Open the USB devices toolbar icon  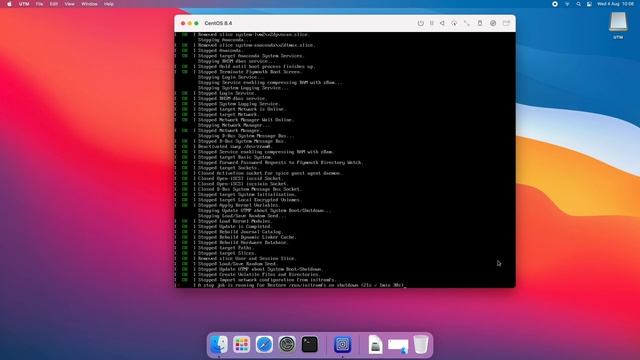480,23
